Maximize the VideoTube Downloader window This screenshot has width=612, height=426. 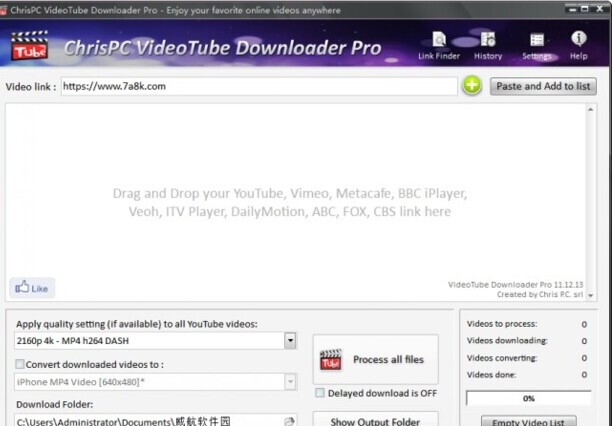pos(585,9)
